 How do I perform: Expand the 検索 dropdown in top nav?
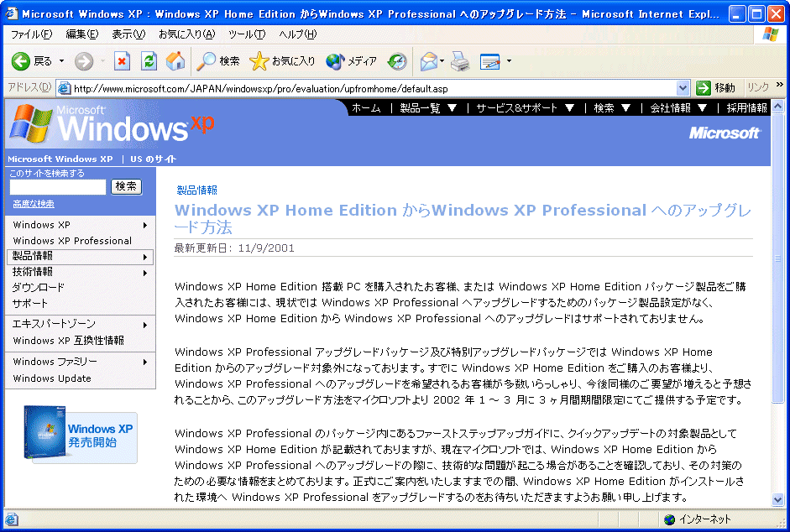point(625,107)
